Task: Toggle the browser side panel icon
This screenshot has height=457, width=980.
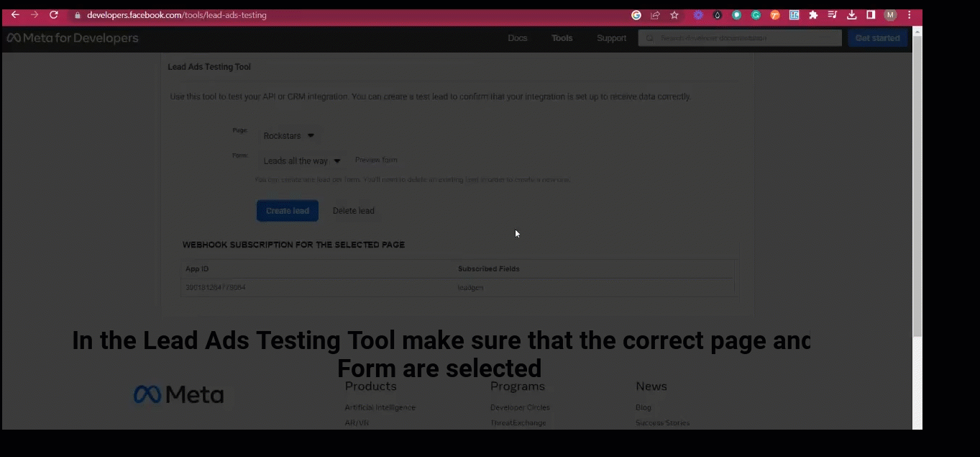Action: (871, 15)
